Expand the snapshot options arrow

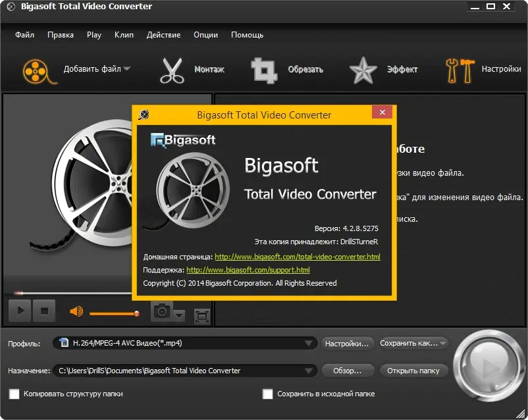pos(179,315)
